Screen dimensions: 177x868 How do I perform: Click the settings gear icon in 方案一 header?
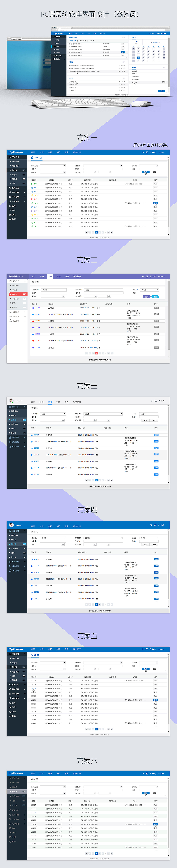click(x=143, y=152)
